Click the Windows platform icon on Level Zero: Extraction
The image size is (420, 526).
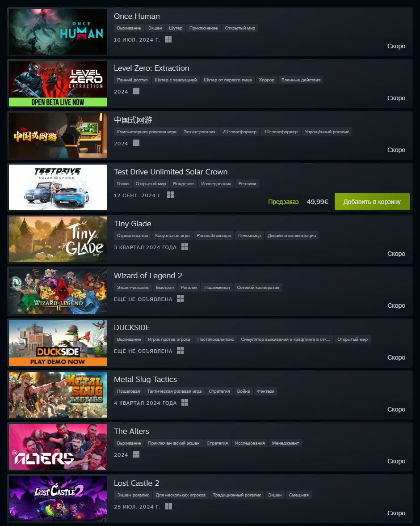(x=136, y=91)
